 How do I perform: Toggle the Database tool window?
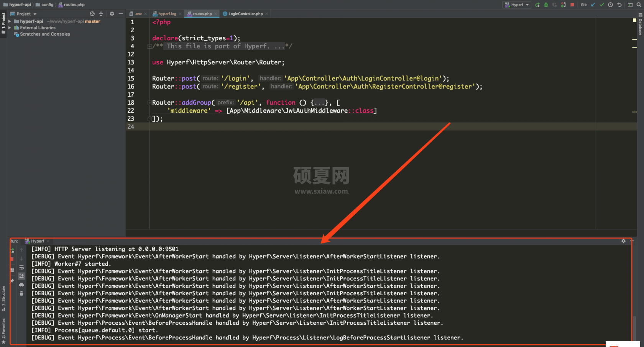click(x=640, y=24)
